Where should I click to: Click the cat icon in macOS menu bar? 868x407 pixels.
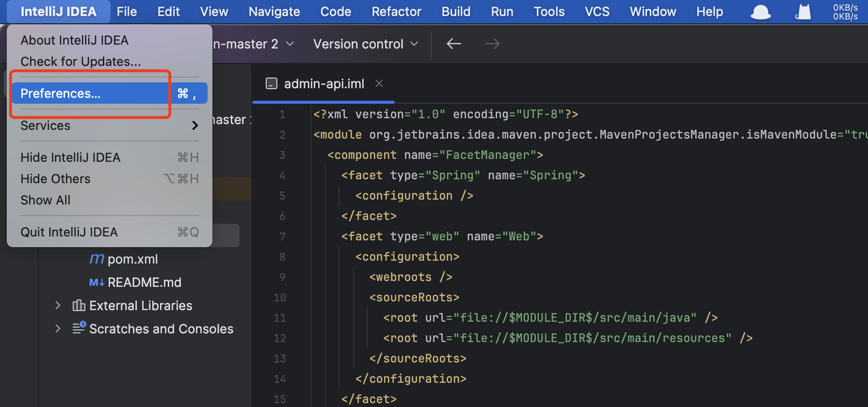click(803, 12)
